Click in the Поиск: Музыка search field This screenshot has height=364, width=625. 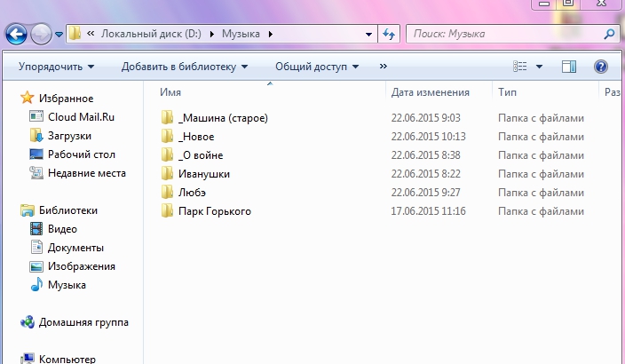[502, 35]
